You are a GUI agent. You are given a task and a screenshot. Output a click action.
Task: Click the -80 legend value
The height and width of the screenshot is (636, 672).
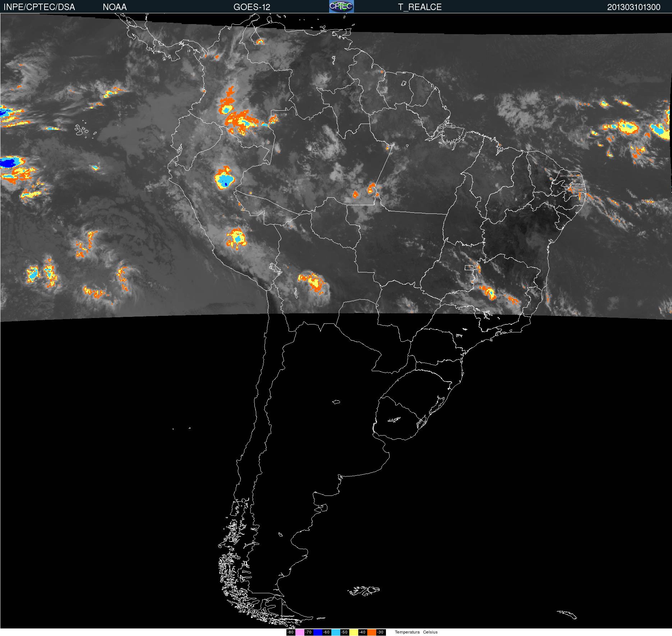(290, 632)
